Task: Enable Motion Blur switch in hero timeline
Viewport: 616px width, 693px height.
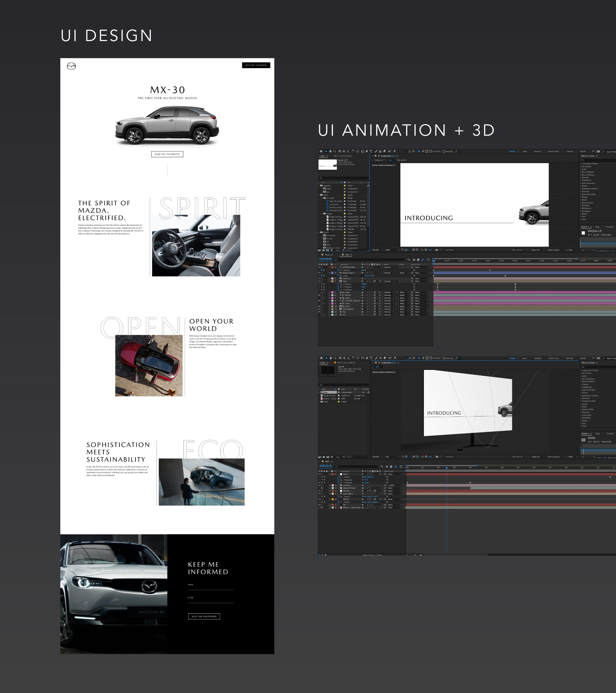Action: (423, 260)
